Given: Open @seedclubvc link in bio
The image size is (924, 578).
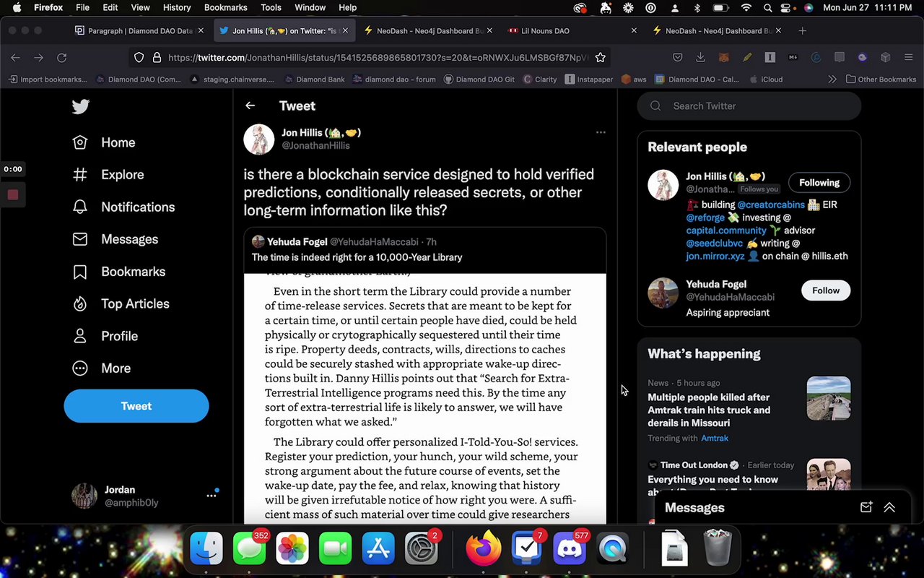Looking at the screenshot, I should click(x=715, y=243).
